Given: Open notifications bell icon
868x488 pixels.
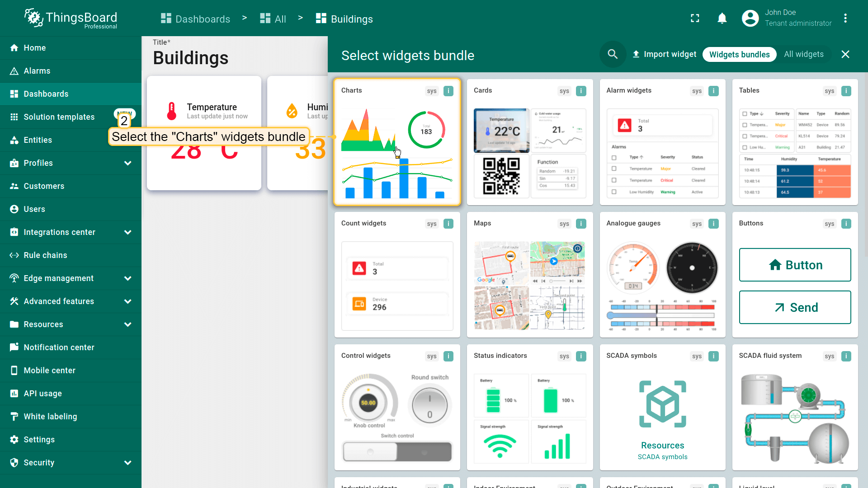Looking at the screenshot, I should point(722,19).
